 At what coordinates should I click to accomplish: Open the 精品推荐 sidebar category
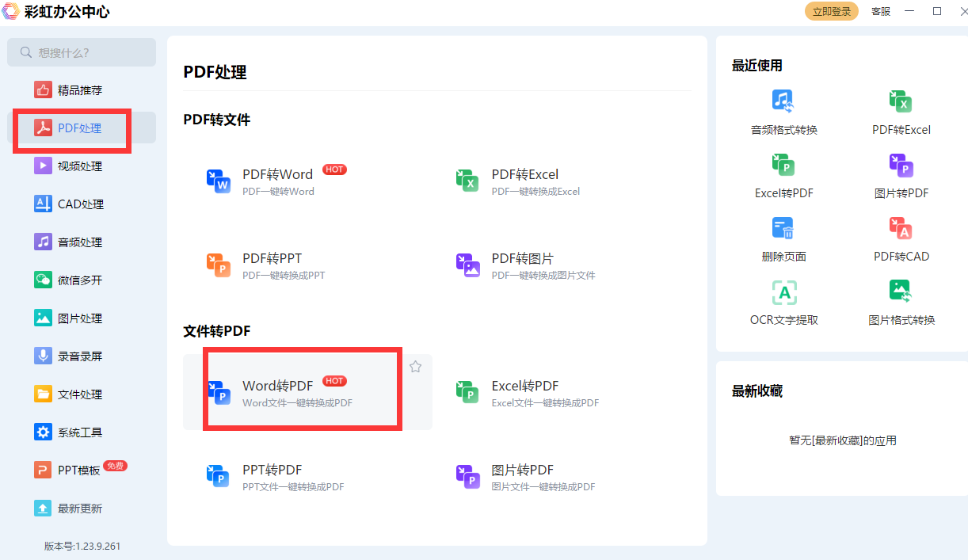[x=82, y=90]
